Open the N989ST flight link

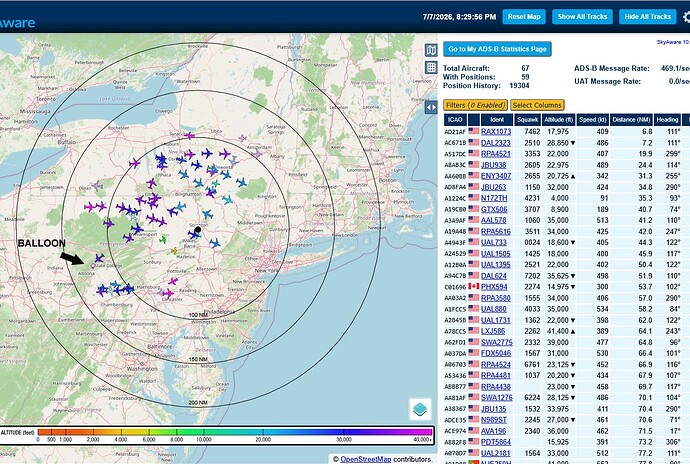[494, 420]
